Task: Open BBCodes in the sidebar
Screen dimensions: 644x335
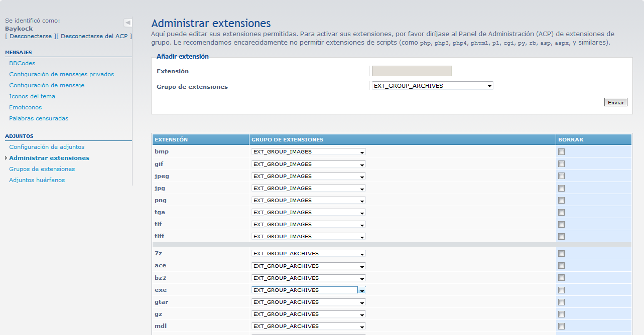Action: [x=22, y=63]
